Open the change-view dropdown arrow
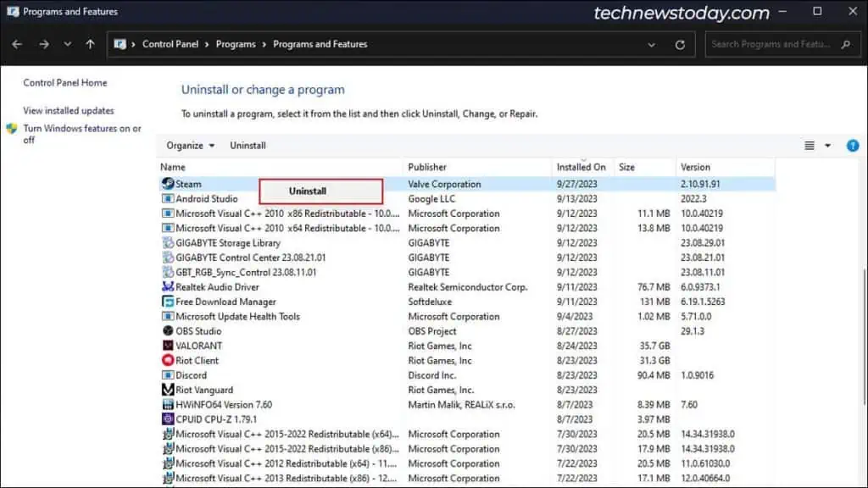 pyautogui.click(x=826, y=145)
